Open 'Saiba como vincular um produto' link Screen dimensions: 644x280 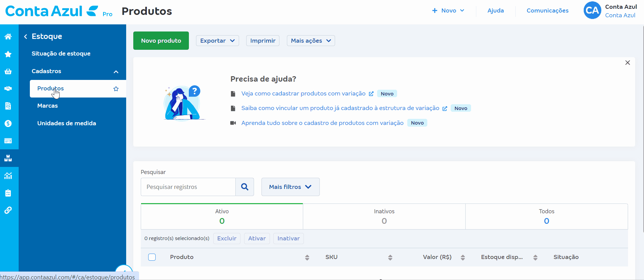coord(340,108)
